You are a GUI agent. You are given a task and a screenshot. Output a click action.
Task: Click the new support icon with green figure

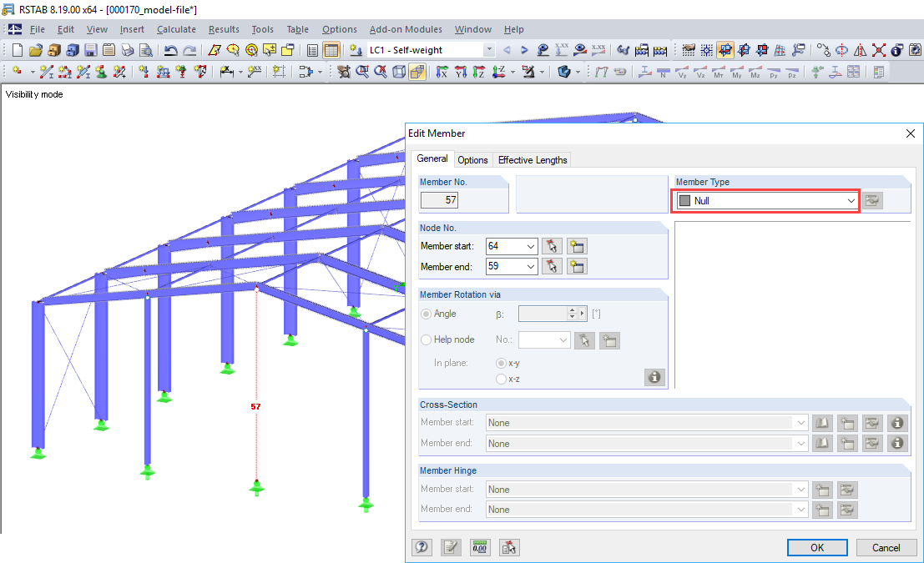click(101, 72)
